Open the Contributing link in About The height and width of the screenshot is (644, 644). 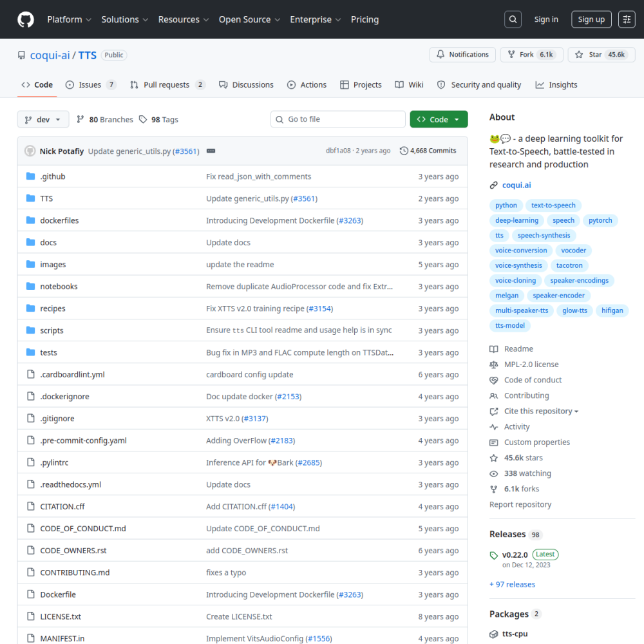[526, 396]
